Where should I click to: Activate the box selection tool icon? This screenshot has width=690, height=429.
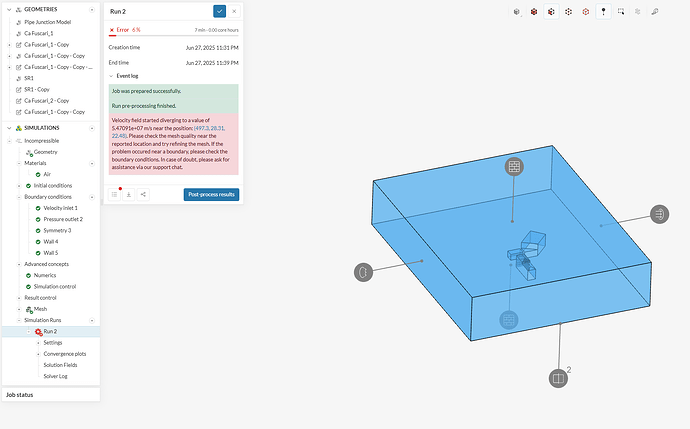[x=620, y=12]
